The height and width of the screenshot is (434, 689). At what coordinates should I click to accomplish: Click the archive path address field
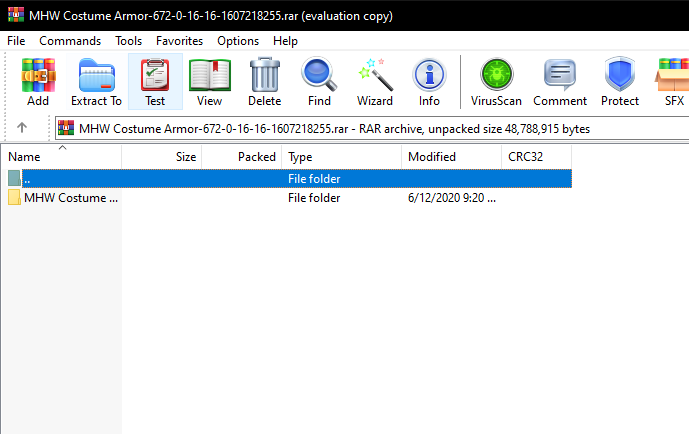pos(372,128)
